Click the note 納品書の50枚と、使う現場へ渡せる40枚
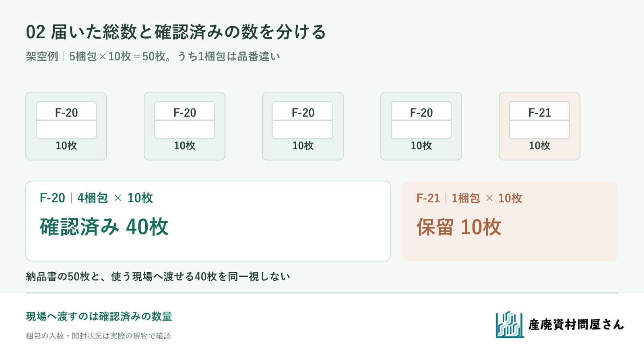The height and width of the screenshot is (362, 644). (x=121, y=276)
